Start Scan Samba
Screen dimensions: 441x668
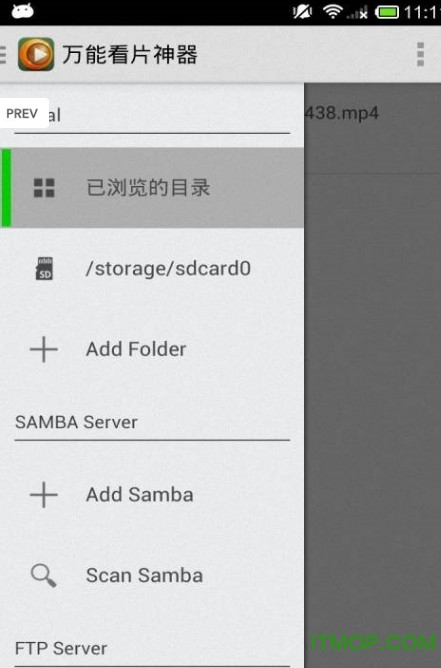(x=152, y=576)
